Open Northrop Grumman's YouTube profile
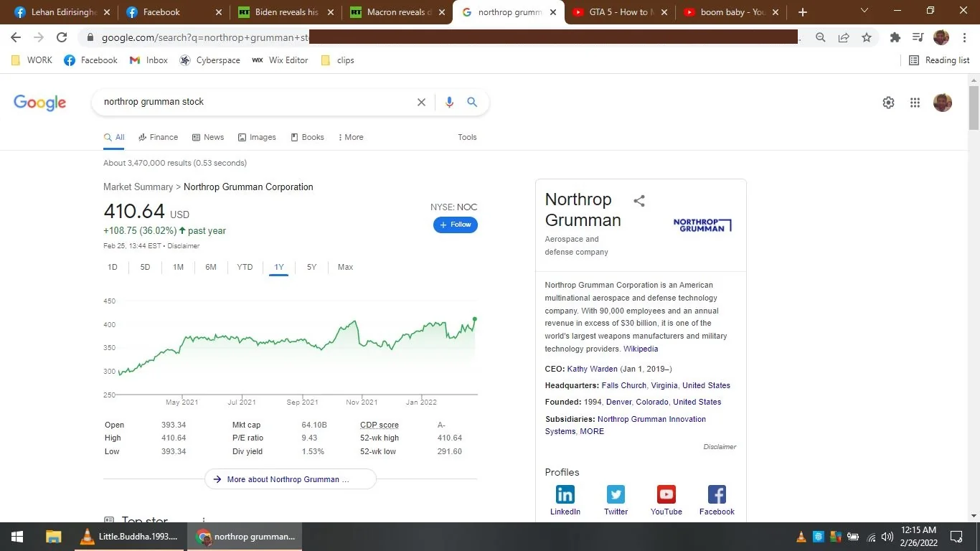The width and height of the screenshot is (980, 551). (x=666, y=500)
